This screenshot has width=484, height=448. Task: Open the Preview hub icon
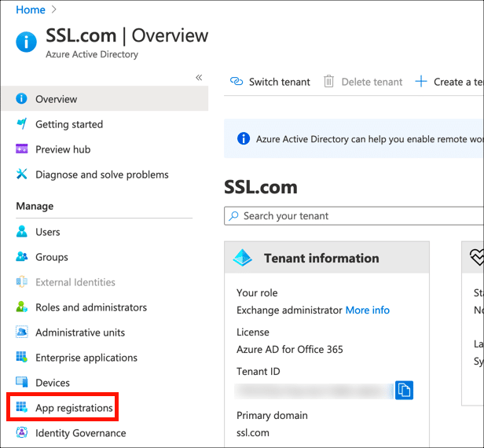click(22, 149)
